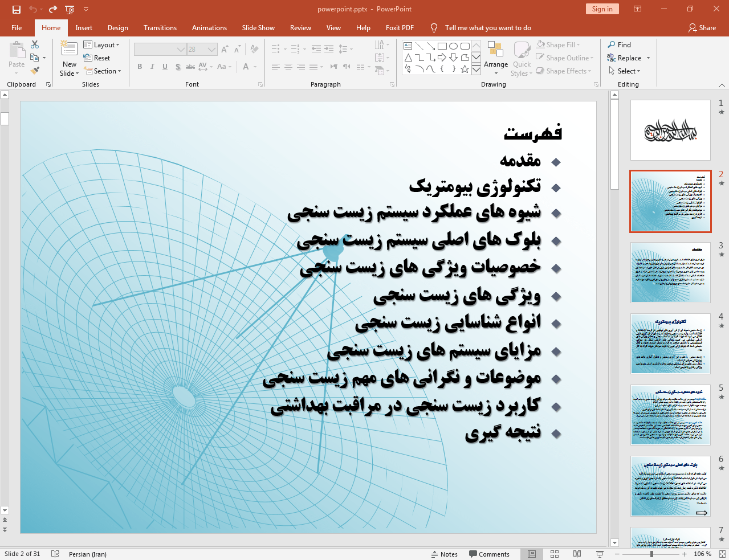Click the Sign in button

602,9
